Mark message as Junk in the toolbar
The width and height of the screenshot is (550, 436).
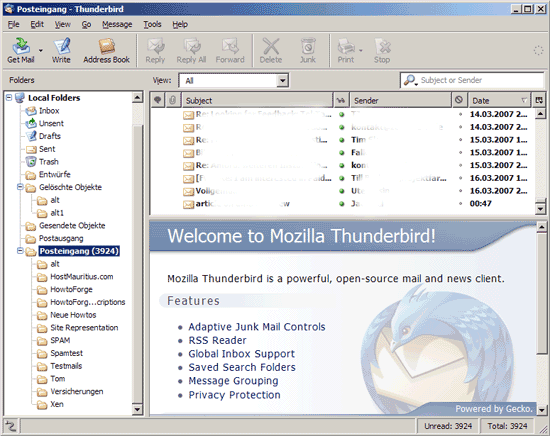coord(308,50)
